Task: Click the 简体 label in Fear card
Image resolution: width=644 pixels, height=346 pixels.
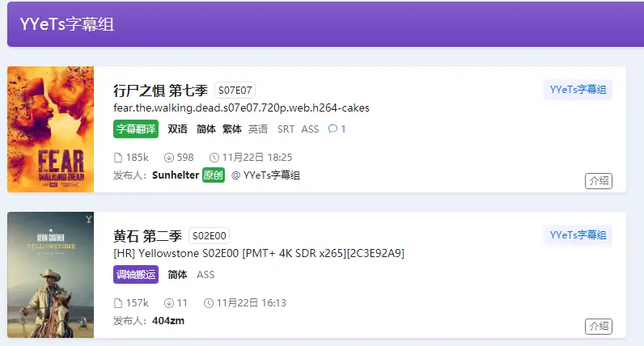Action: point(205,129)
